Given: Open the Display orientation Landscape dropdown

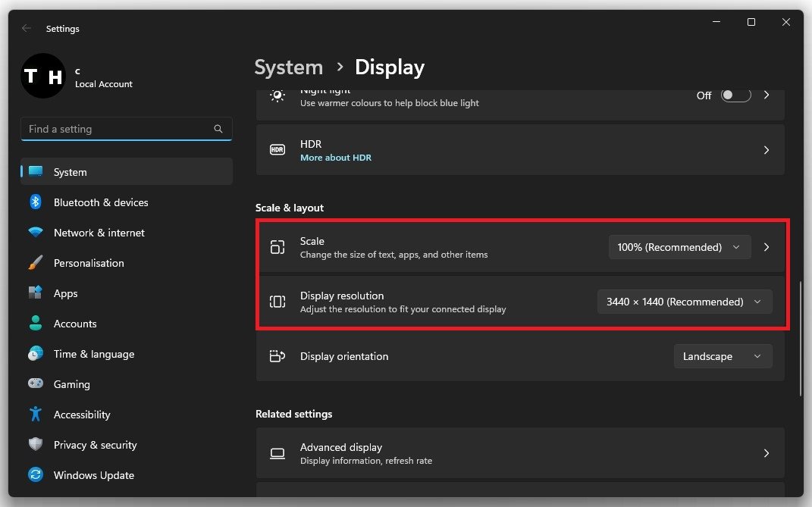Looking at the screenshot, I should click(x=723, y=356).
